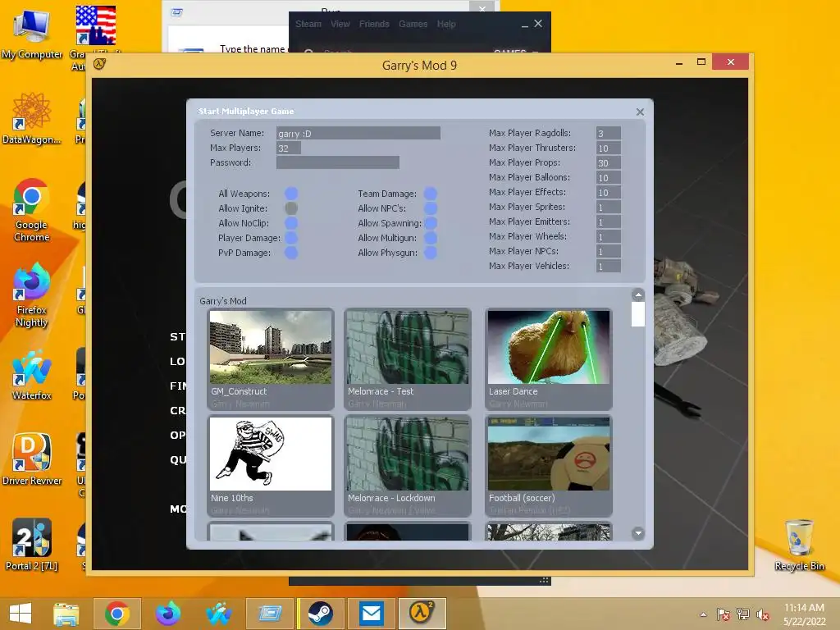Open the DataWagon desktop shortcut
Screen dimensions: 840x630
pos(32,119)
